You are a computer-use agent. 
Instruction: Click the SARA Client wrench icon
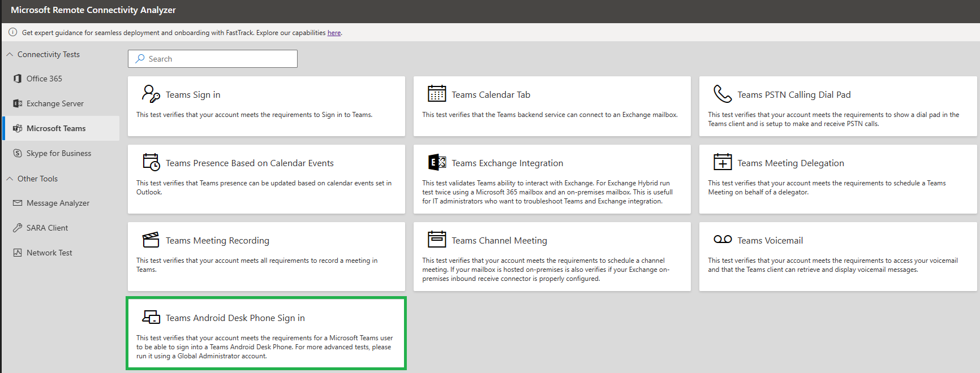pos(18,228)
